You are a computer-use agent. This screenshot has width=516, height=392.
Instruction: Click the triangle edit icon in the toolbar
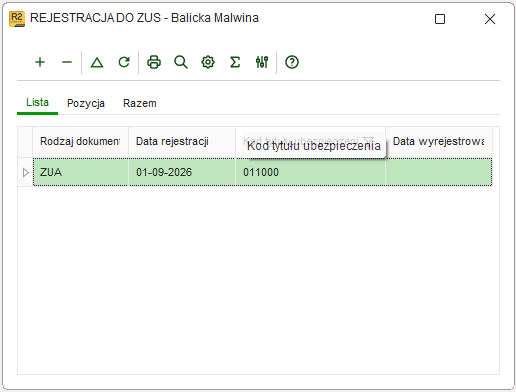[97, 62]
